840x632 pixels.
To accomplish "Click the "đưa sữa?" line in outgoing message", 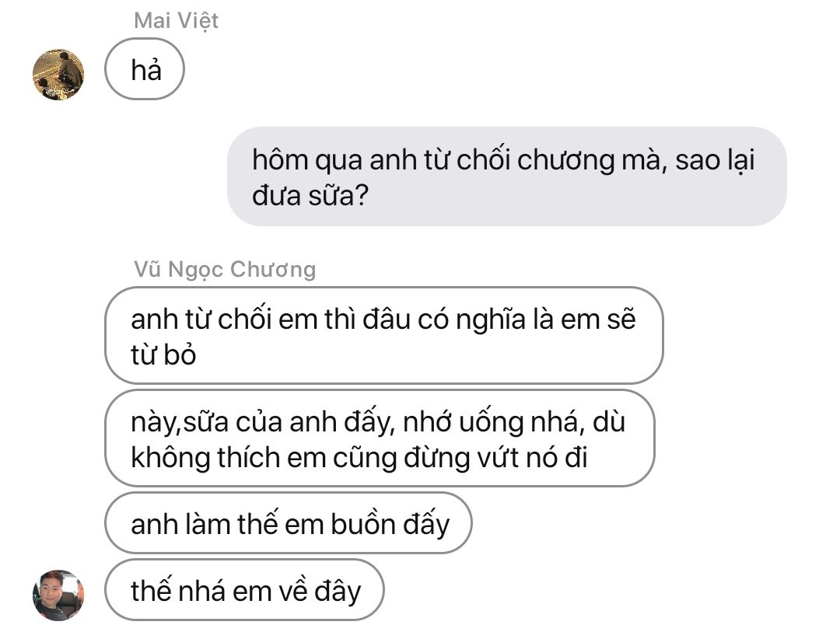I will 310,195.
